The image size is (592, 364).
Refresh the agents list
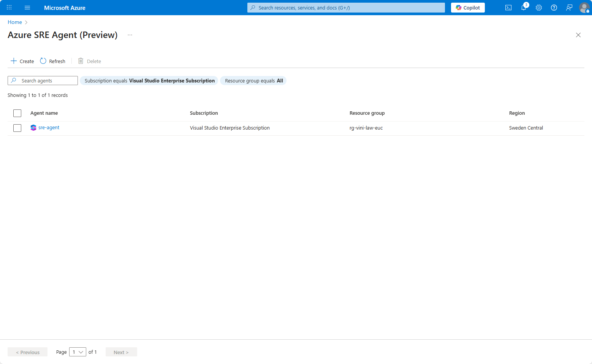point(53,61)
